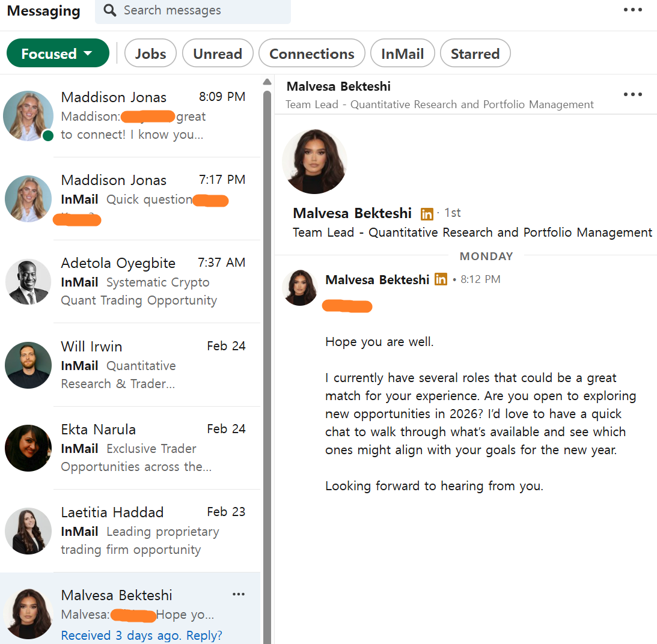Click Will Irwin's profile photo
657x644 pixels.
pos(28,365)
